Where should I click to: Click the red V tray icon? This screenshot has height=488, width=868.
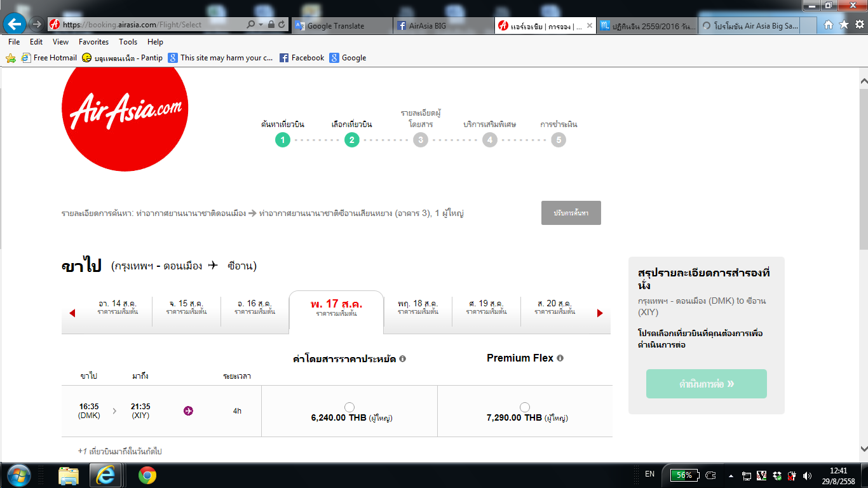click(x=762, y=475)
